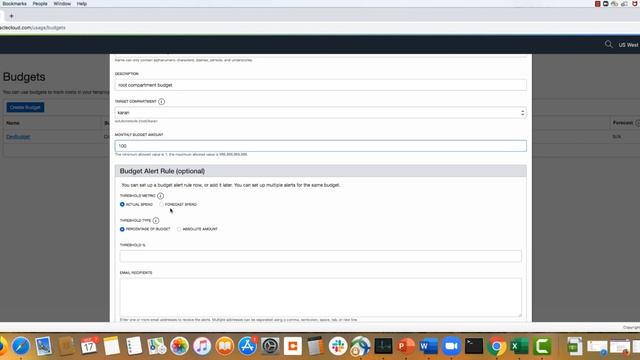Screen dimensions: 640x360
Task: Open Photos app in dock
Action: 179,346
